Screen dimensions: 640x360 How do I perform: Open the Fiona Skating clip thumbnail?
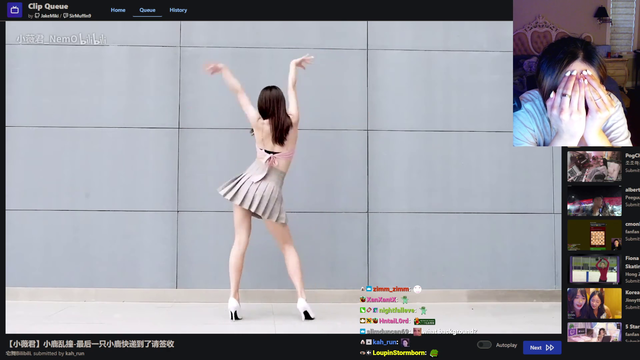pyautogui.click(x=594, y=269)
